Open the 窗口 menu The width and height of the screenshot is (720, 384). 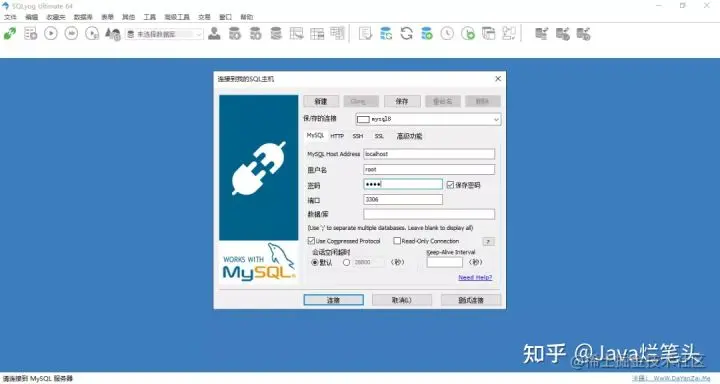point(225,17)
